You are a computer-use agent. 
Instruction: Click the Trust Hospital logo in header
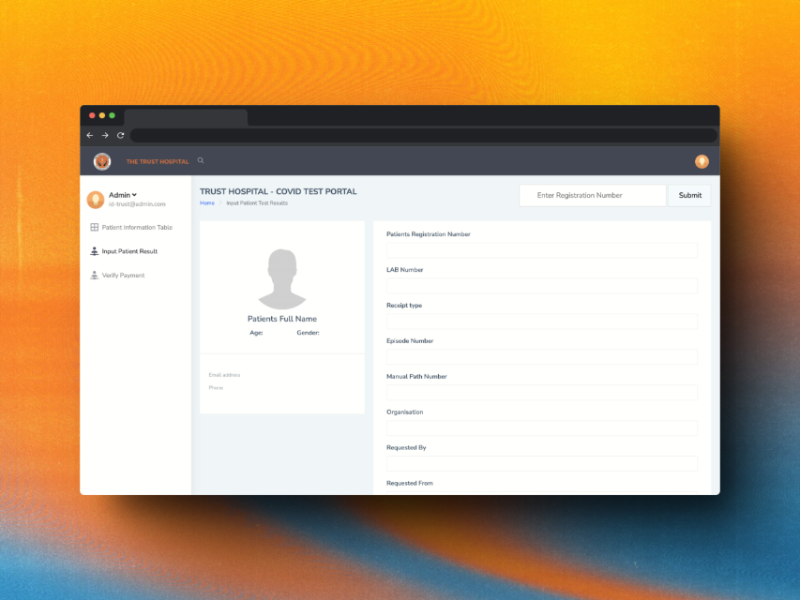(102, 161)
